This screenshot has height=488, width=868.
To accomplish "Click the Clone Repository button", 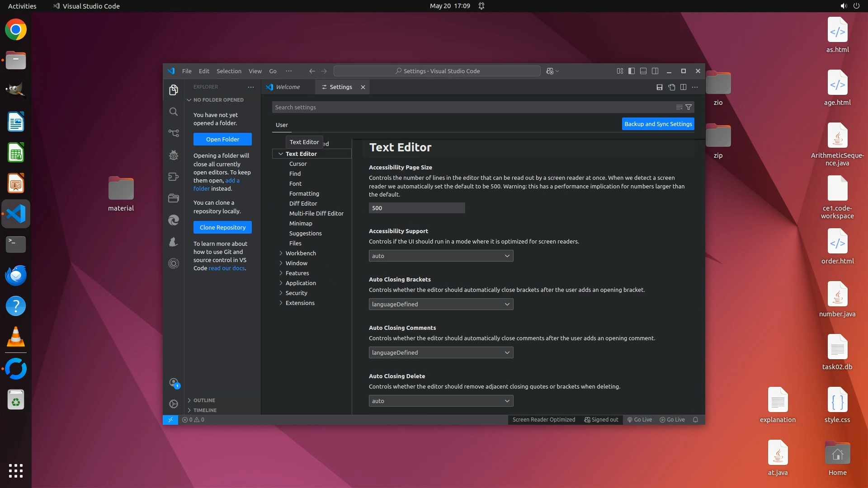I will (x=222, y=227).
